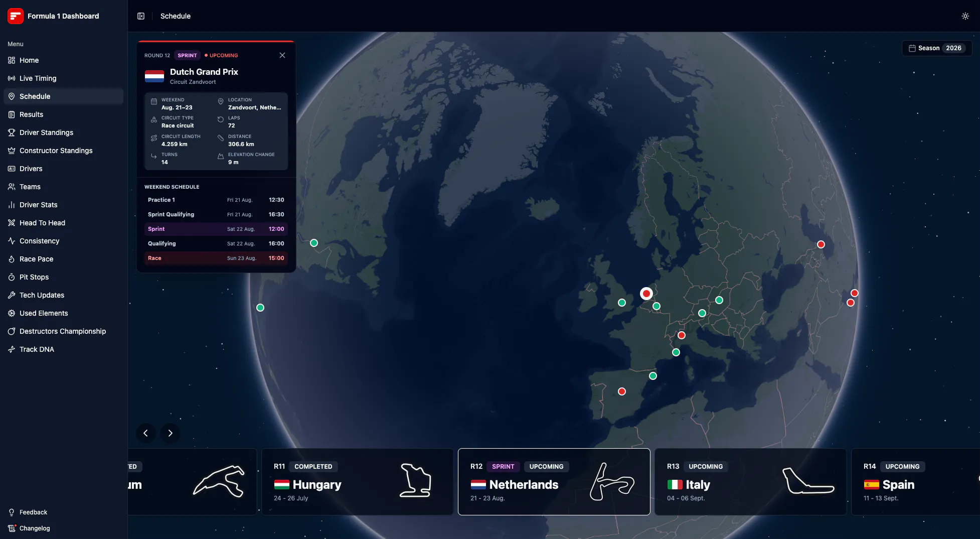Image resolution: width=980 pixels, height=539 pixels.
Task: Open Home from the sidebar
Action: coord(63,60)
